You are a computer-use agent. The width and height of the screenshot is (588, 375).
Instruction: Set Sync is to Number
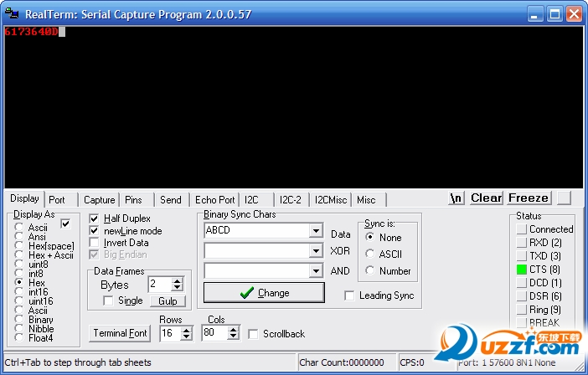pyautogui.click(x=369, y=270)
